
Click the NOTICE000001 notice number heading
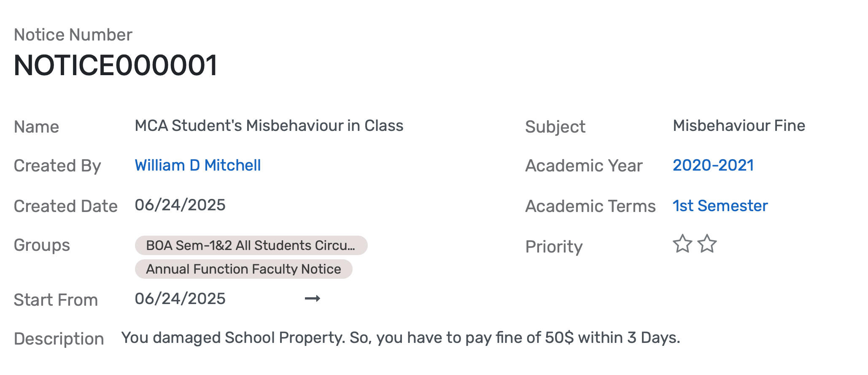tap(116, 66)
